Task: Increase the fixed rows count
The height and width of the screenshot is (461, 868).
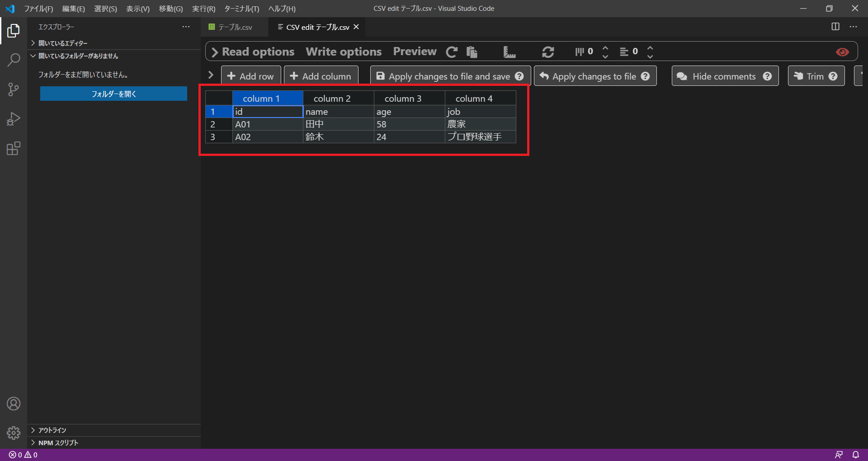Action: [x=650, y=47]
